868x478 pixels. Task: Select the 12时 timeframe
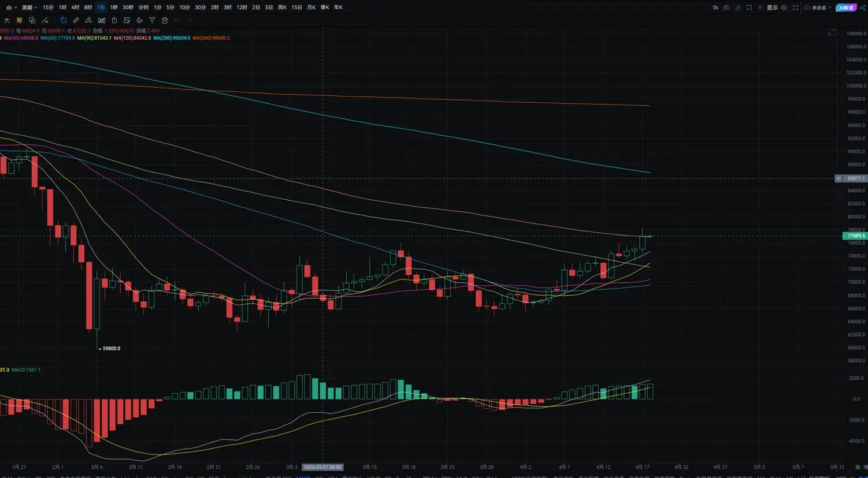pos(242,8)
